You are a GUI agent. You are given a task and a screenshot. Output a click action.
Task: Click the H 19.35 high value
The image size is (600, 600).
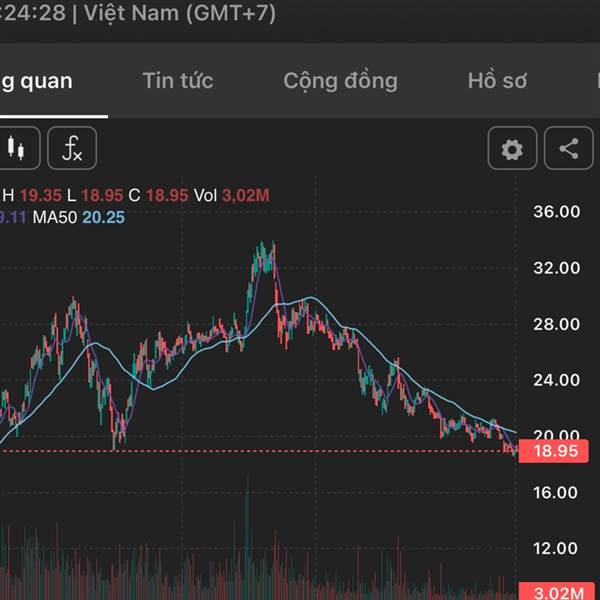coord(32,196)
